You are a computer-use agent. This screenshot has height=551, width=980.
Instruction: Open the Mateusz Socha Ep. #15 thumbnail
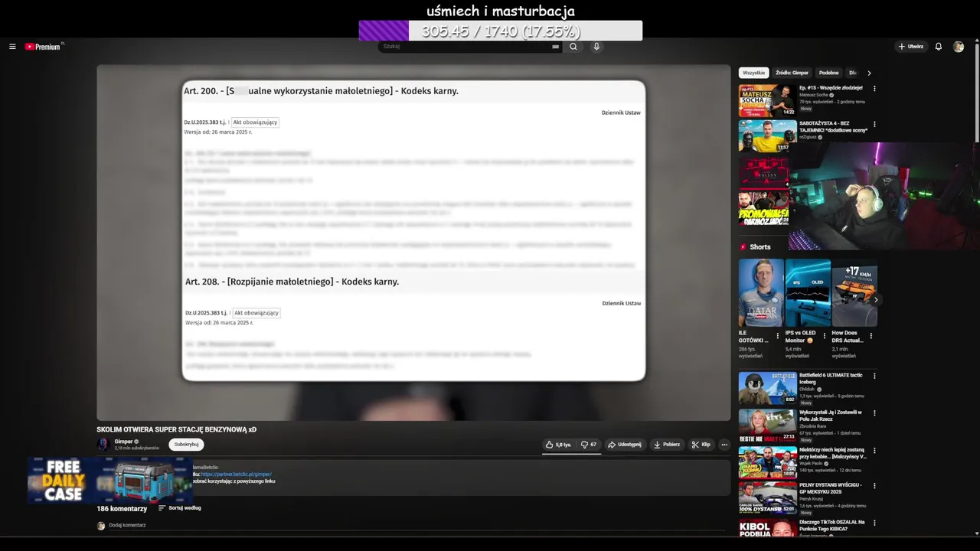(x=768, y=100)
